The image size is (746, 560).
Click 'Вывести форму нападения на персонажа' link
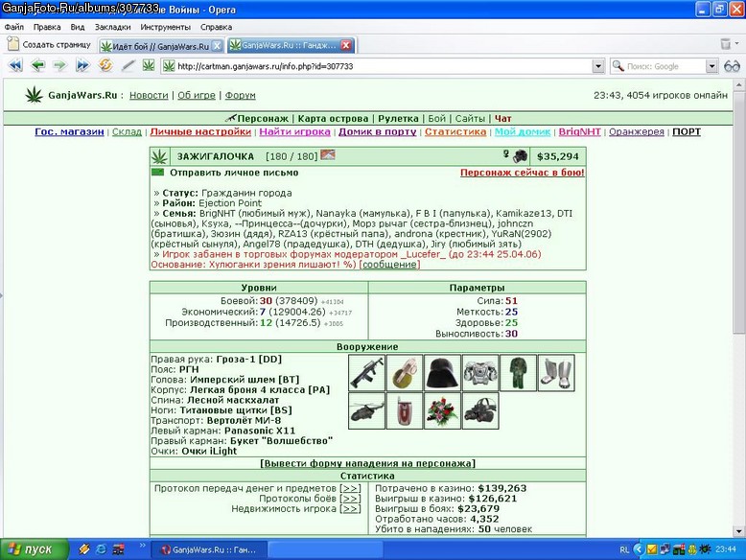click(368, 463)
